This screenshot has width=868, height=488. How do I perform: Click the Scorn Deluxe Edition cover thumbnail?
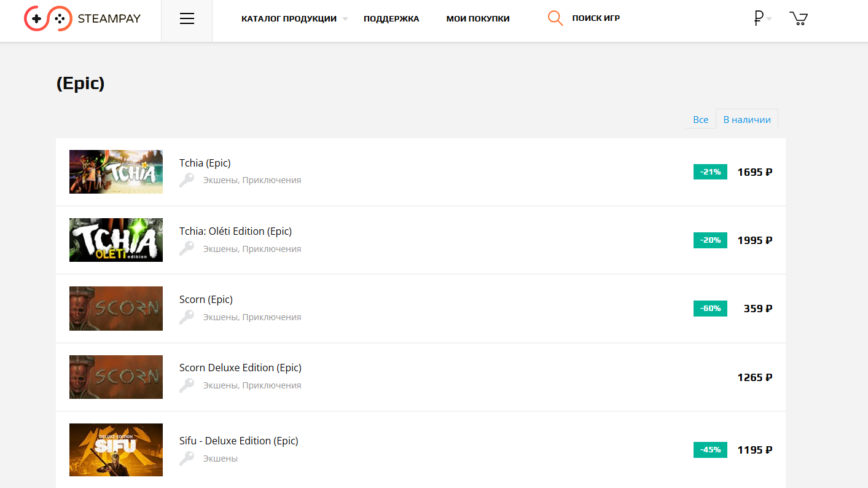tap(116, 377)
